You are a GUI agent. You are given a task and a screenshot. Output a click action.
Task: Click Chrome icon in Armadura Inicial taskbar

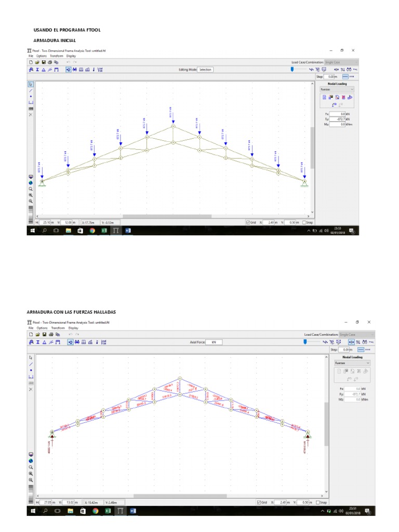point(92,231)
